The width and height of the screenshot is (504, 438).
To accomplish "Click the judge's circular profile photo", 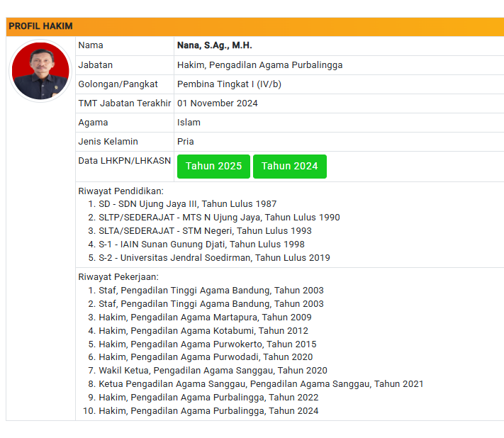I will point(40,72).
